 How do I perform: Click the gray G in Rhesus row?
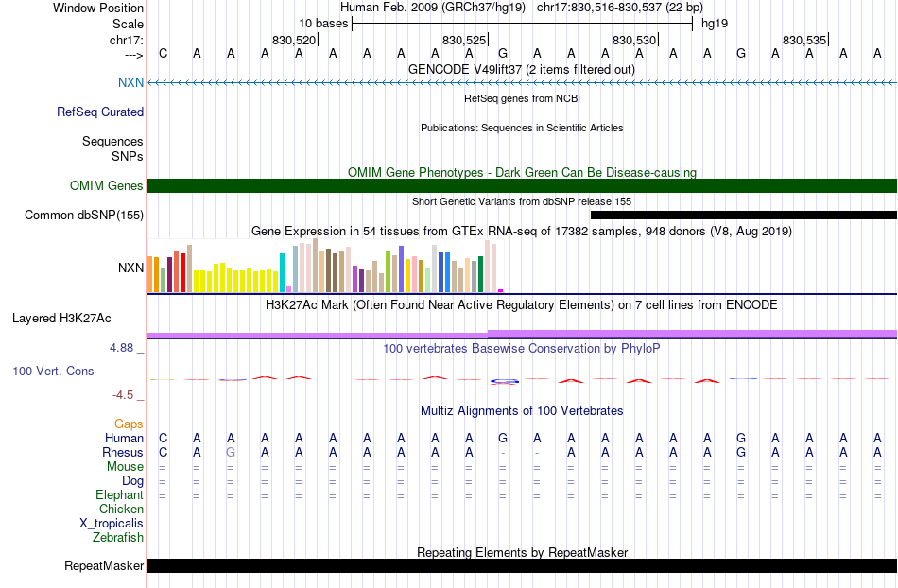[231, 452]
